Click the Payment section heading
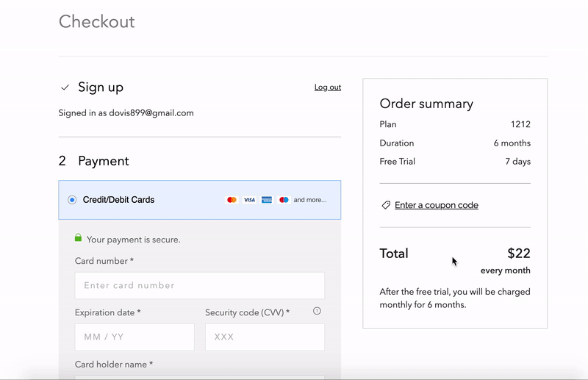The width and height of the screenshot is (588, 380). [x=104, y=161]
